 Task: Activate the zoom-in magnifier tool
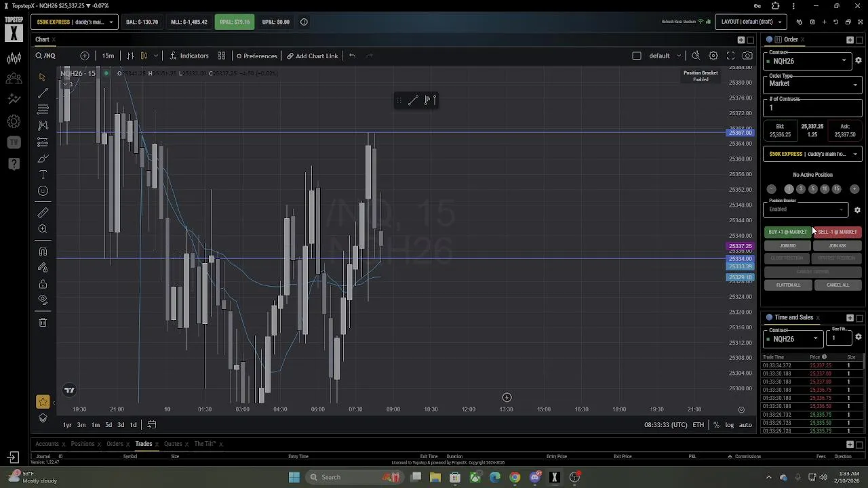43,229
